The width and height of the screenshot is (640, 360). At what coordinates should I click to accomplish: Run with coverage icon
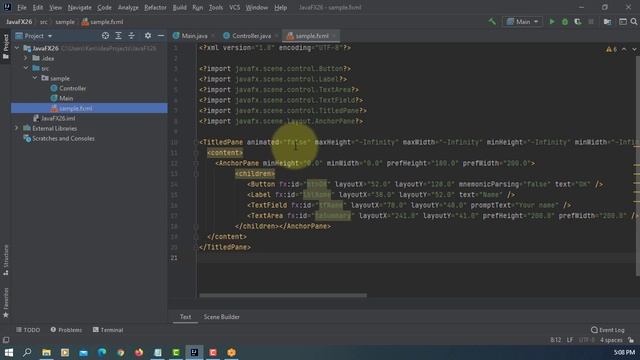[578, 22]
